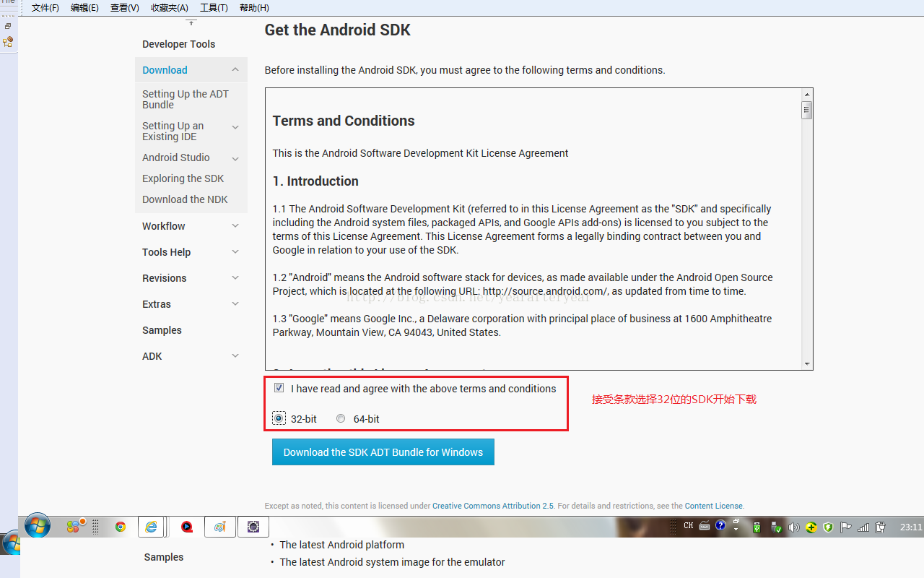Open the Extras sidebar link
The width and height of the screenshot is (924, 578).
157,304
